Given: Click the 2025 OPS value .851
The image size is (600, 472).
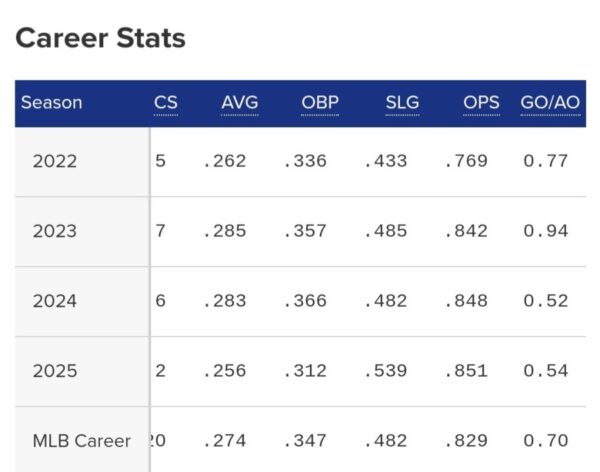Looking at the screenshot, I should pyautogui.click(x=466, y=371).
